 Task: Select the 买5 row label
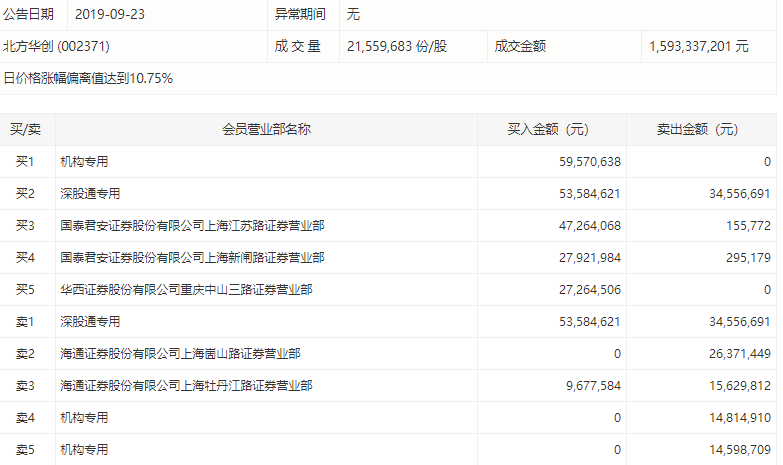click(25, 289)
